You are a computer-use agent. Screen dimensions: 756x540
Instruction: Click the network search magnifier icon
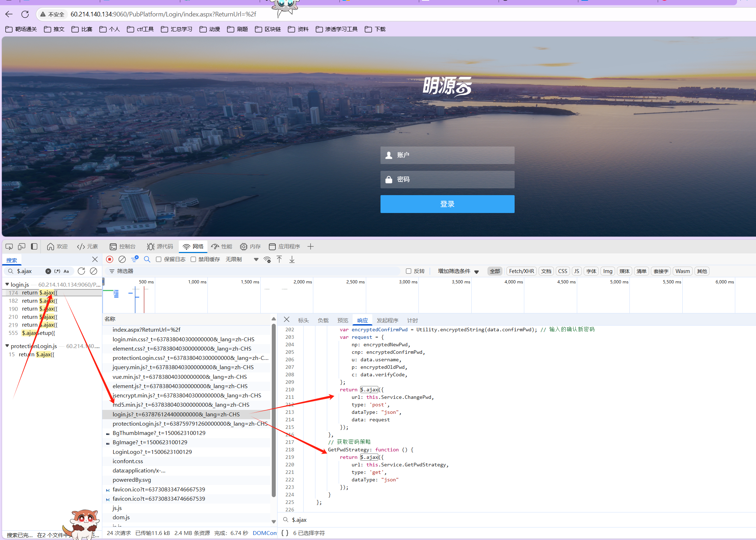click(x=147, y=259)
